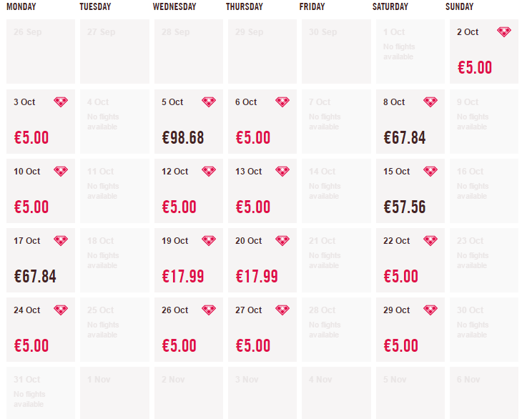Click the diamond icon on 5 Oct
Viewport: 532px width, 419px height.
[x=209, y=102]
